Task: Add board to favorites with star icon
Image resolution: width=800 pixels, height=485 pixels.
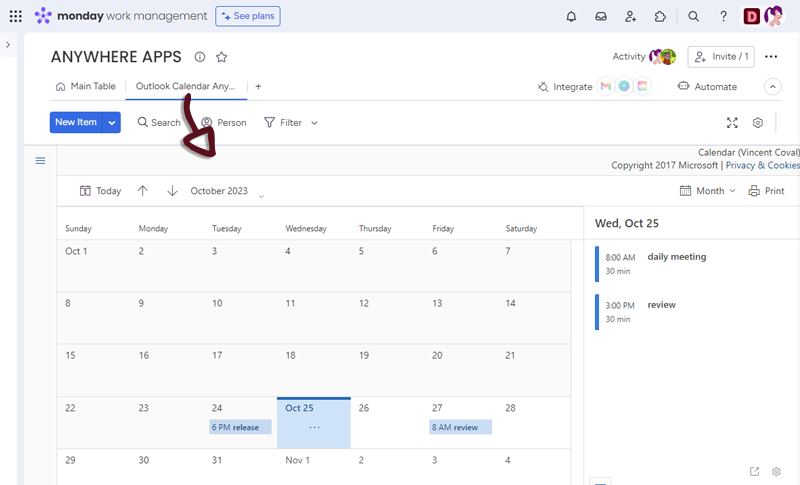Action: (x=222, y=57)
